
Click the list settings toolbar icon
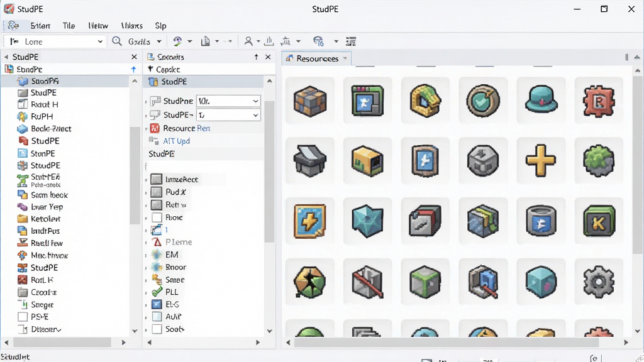tap(351, 41)
